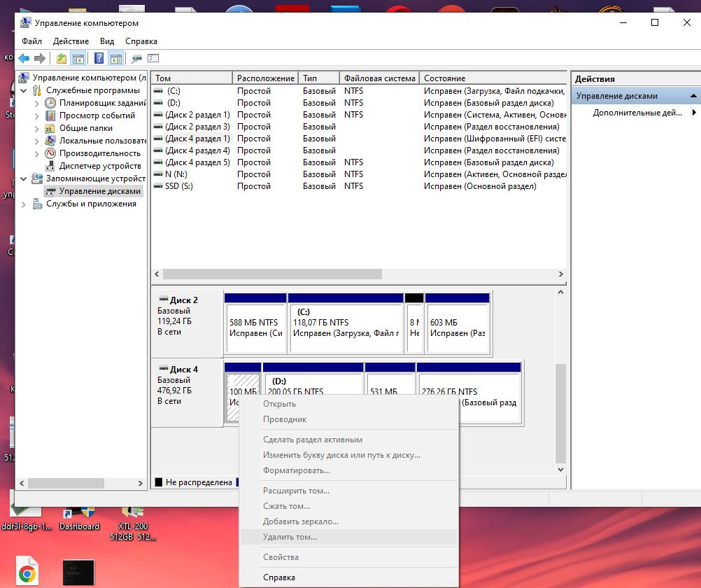Click the 'Расположение' column header
Viewport: 701px width, 588px height.
coord(266,78)
